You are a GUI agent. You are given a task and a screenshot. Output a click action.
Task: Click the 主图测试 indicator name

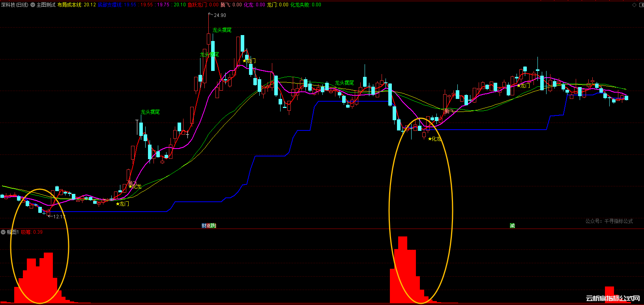point(46,5)
